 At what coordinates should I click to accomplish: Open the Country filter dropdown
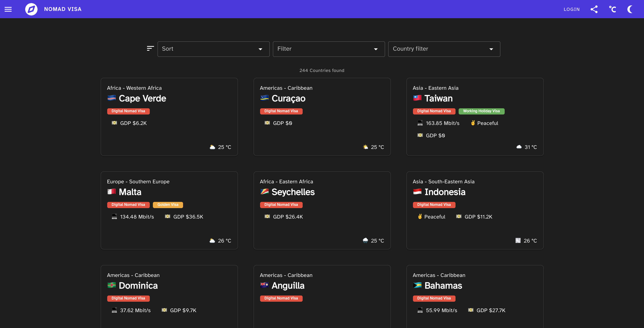click(444, 49)
